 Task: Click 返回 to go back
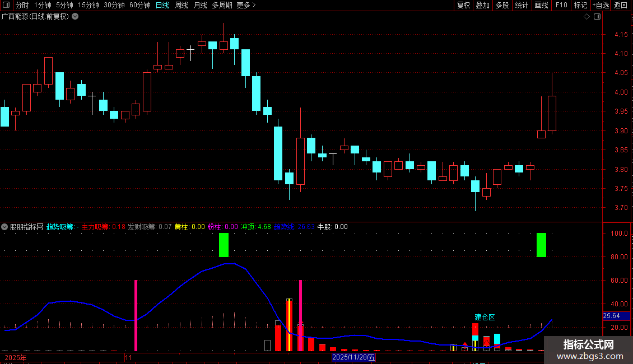[x=621, y=5]
